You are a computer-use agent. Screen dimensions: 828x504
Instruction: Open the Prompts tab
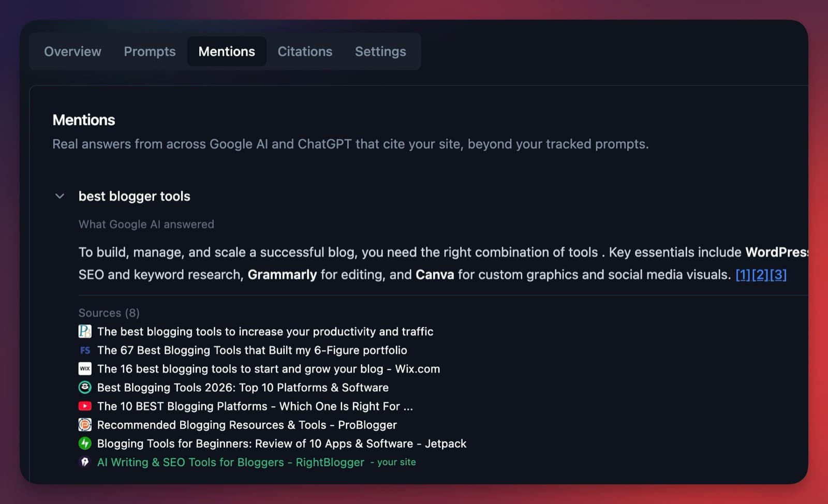pyautogui.click(x=150, y=51)
